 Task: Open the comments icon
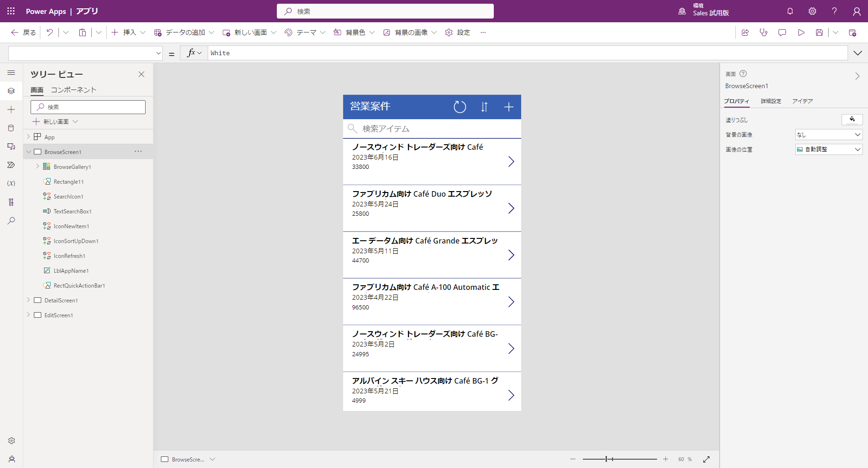pos(782,32)
